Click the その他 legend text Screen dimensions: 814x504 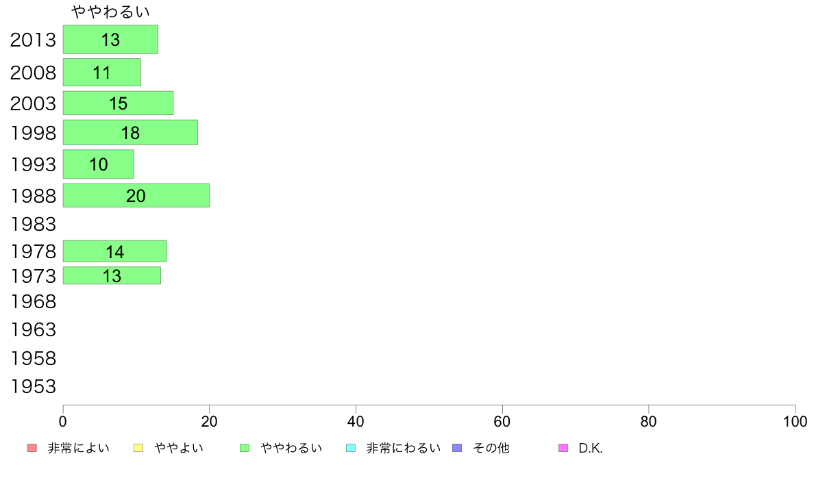pos(491,448)
